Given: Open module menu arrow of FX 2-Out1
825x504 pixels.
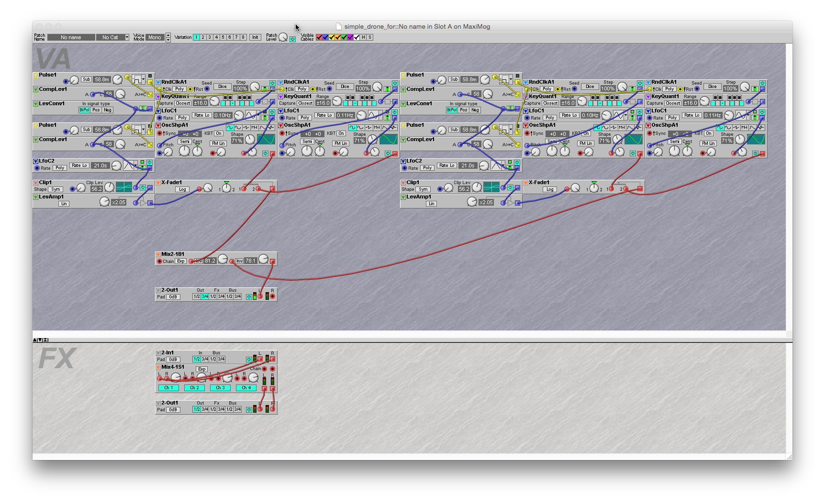Looking at the screenshot, I should (x=158, y=403).
